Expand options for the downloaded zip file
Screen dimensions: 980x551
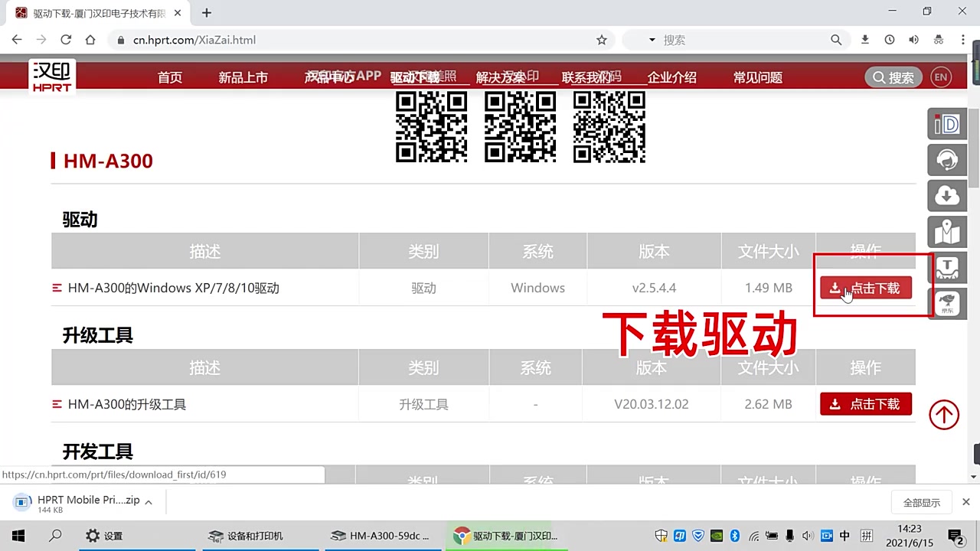tap(149, 502)
